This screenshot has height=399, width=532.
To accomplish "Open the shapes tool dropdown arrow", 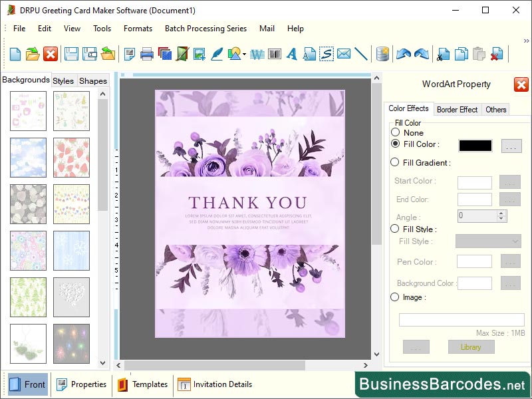I will click(243, 54).
